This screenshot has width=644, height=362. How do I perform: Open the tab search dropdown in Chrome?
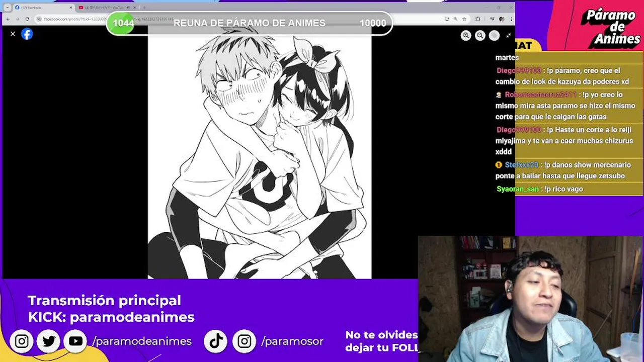pyautogui.click(x=7, y=8)
